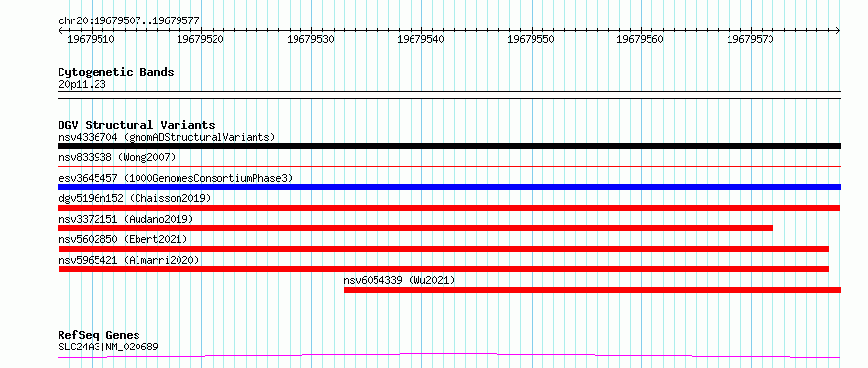Open nsv5602850 Ebert2021 label
Image resolution: width=868 pixels, height=368 pixels.
click(123, 239)
